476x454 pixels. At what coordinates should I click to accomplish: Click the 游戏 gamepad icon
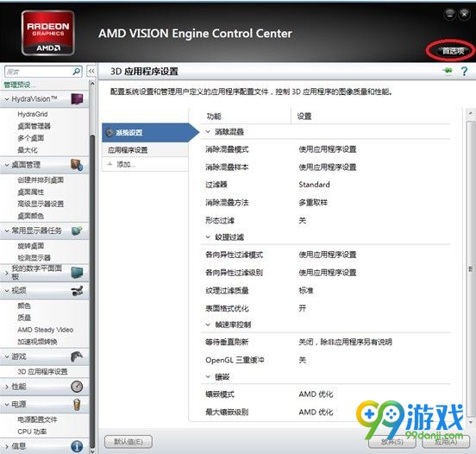click(x=77, y=356)
